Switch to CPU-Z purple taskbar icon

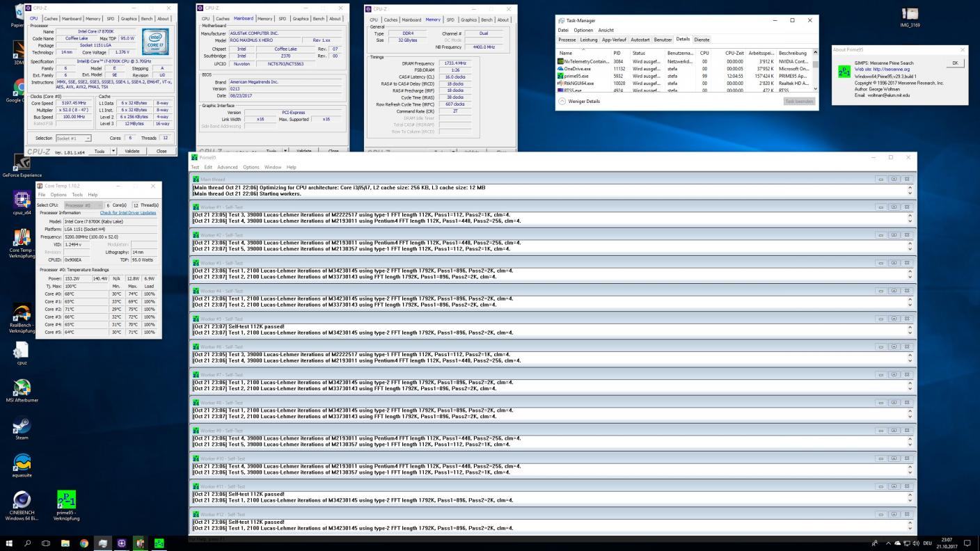click(121, 543)
